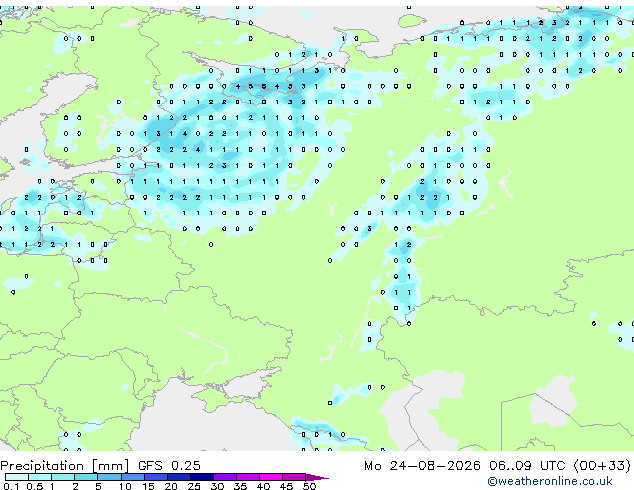Click the "GFS 0.25" model label
634x490 pixels.
point(169,466)
